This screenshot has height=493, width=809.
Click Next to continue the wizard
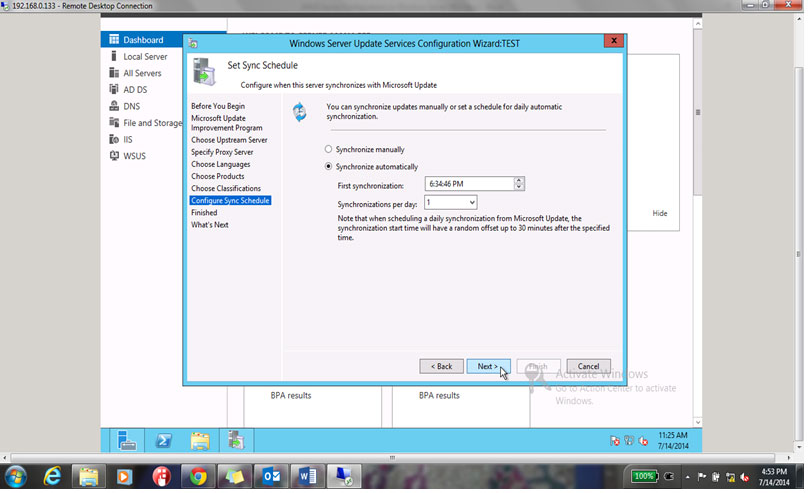click(x=488, y=366)
